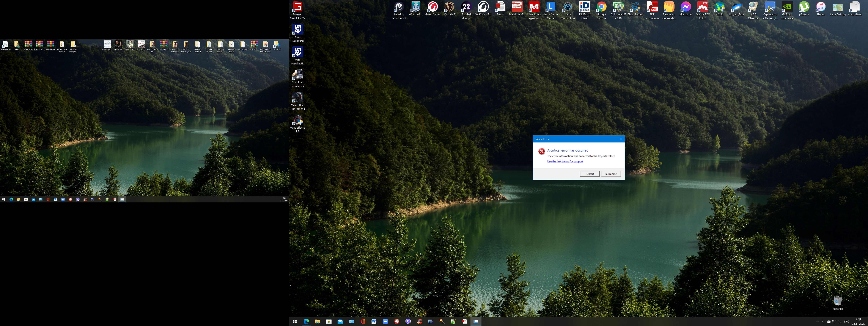Image resolution: width=868 pixels, height=326 pixels.
Task: Launch µTorrent desktop shortcut
Action: click(804, 9)
